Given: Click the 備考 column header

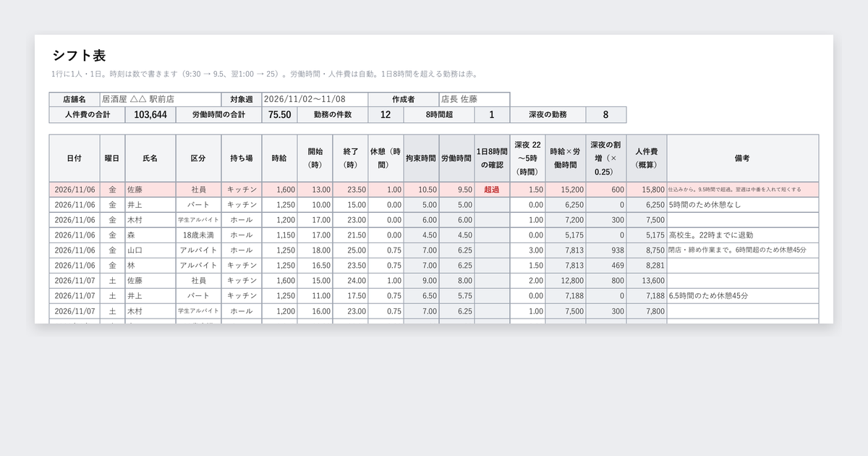Looking at the screenshot, I should pyautogui.click(x=742, y=158).
